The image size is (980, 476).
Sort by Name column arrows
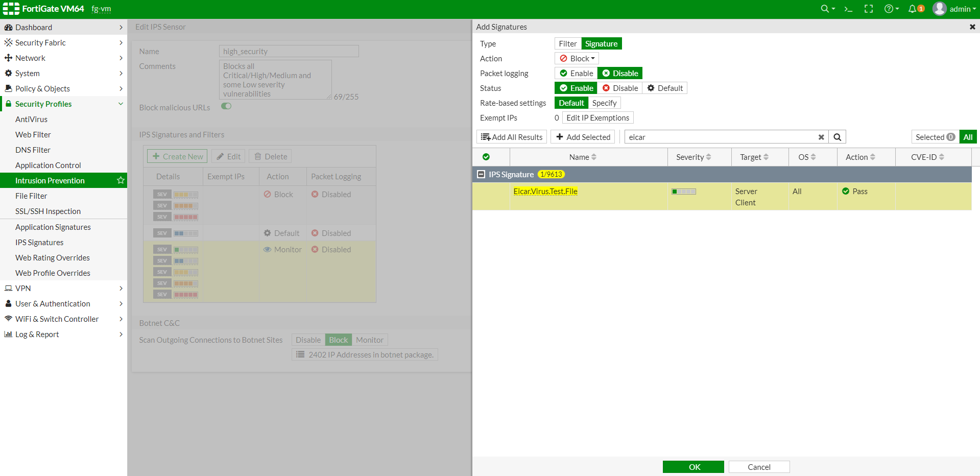[x=594, y=157]
